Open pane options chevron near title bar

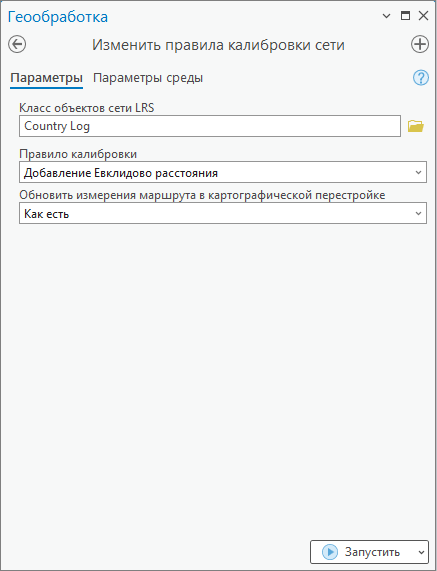pyautogui.click(x=386, y=16)
